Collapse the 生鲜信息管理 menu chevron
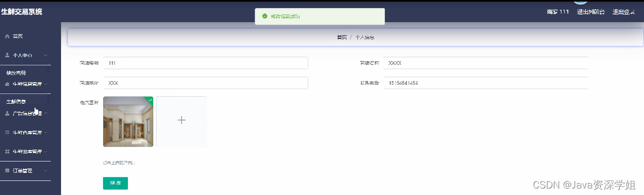644x195 pixels. coord(45,84)
